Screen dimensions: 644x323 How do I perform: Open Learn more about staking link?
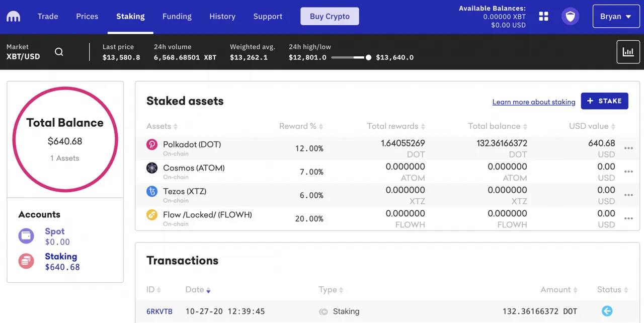[x=534, y=102]
